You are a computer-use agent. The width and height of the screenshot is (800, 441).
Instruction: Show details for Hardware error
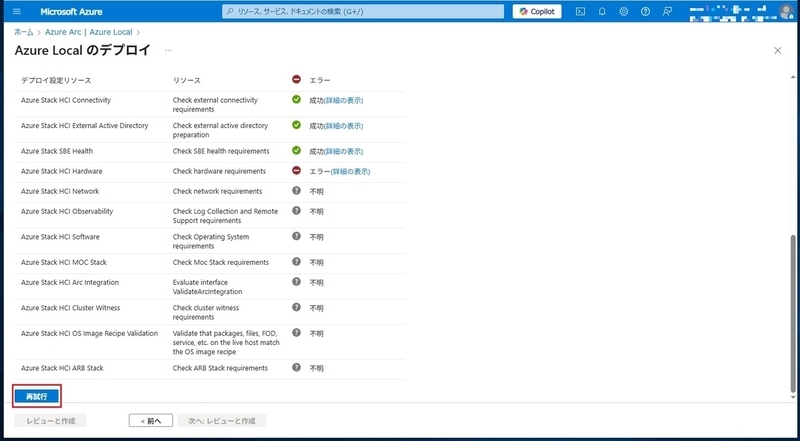pos(351,172)
